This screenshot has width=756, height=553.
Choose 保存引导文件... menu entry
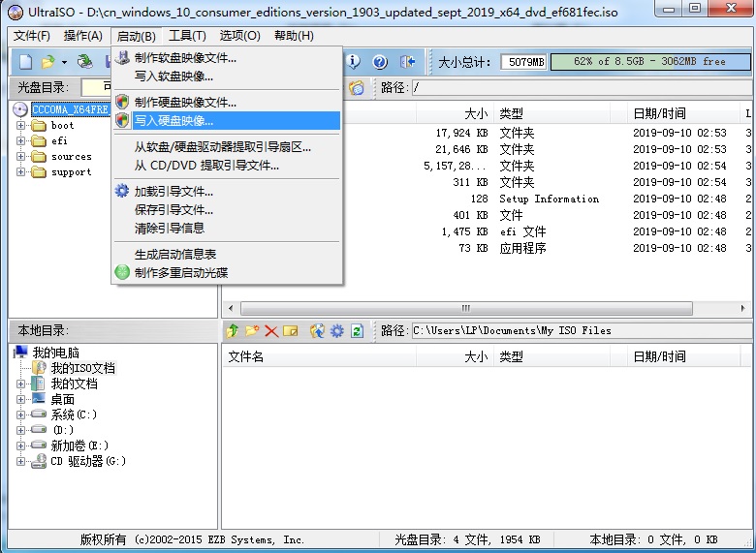click(x=227, y=209)
